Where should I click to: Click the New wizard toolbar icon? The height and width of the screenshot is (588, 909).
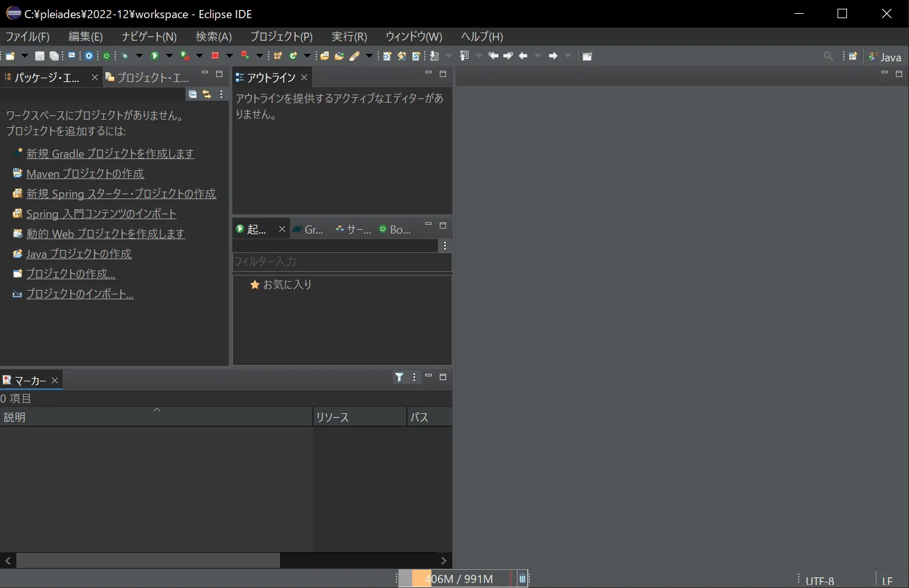coord(11,56)
